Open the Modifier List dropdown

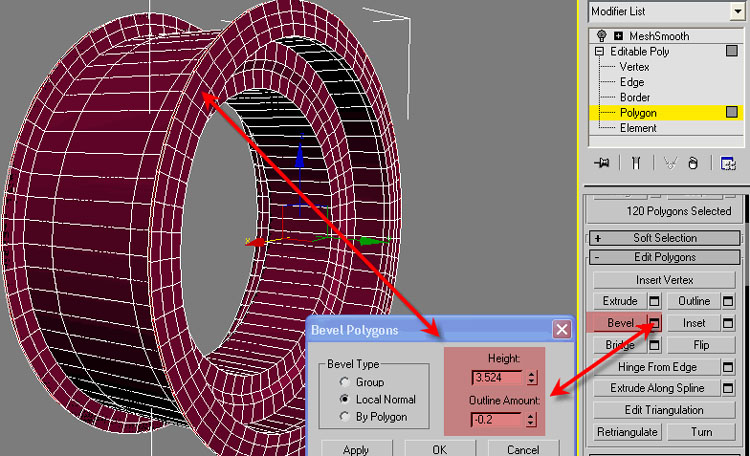(x=739, y=11)
